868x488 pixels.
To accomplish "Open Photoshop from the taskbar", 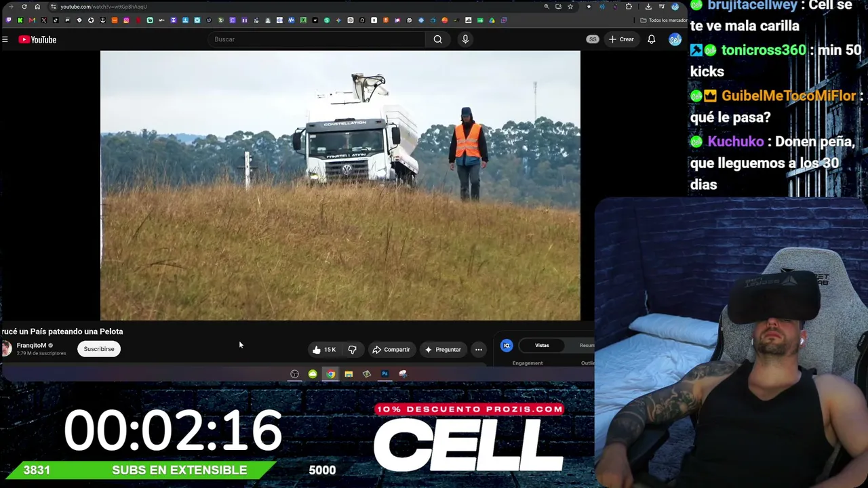I will (x=384, y=374).
